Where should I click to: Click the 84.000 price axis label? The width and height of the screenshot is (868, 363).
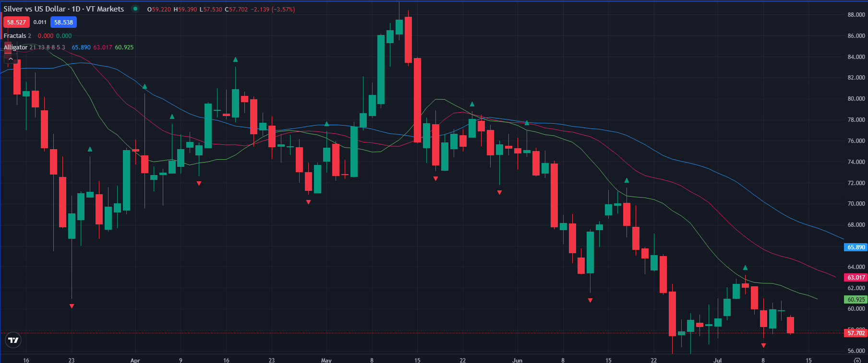pos(856,57)
